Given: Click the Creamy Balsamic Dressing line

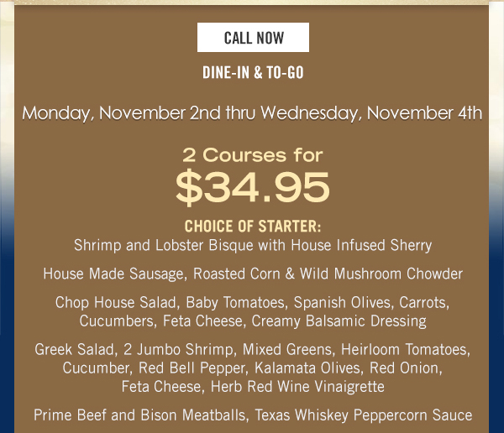Looking at the screenshot, I should pyautogui.click(x=253, y=321).
